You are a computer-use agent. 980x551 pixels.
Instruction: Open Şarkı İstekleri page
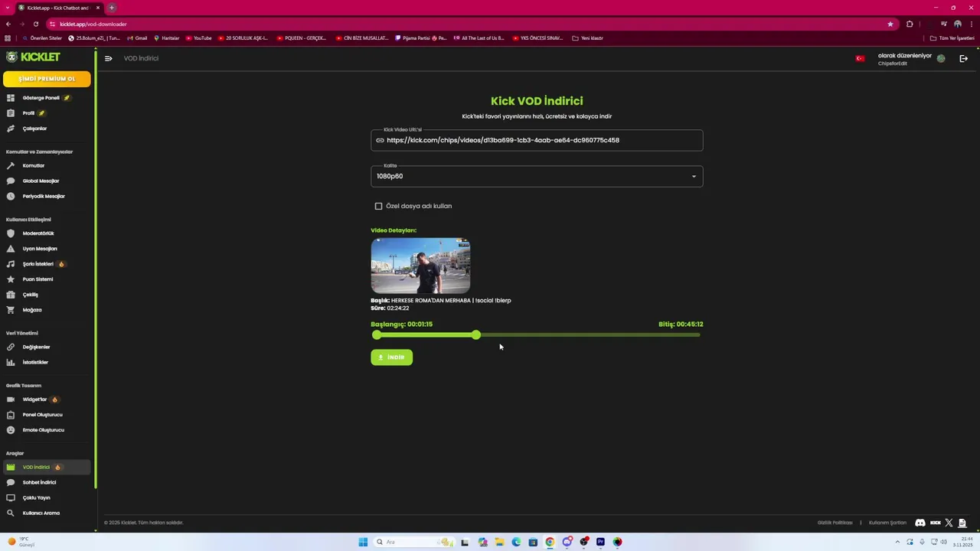46,264
